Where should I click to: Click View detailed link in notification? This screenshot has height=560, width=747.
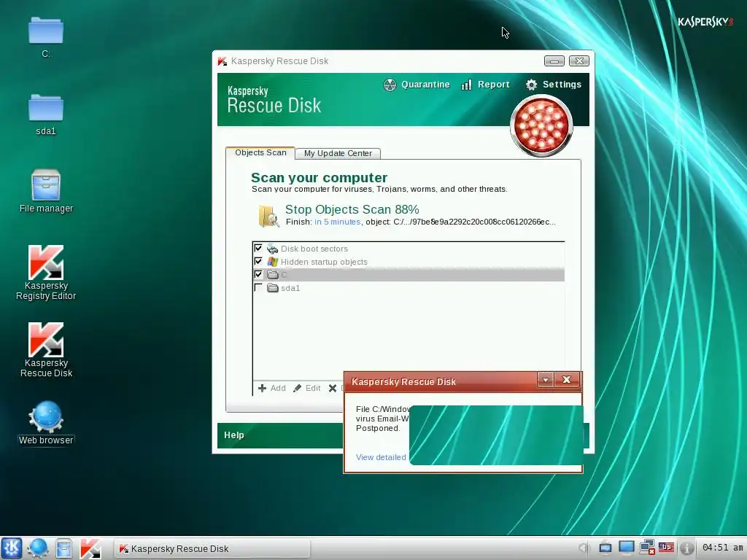coord(381,458)
